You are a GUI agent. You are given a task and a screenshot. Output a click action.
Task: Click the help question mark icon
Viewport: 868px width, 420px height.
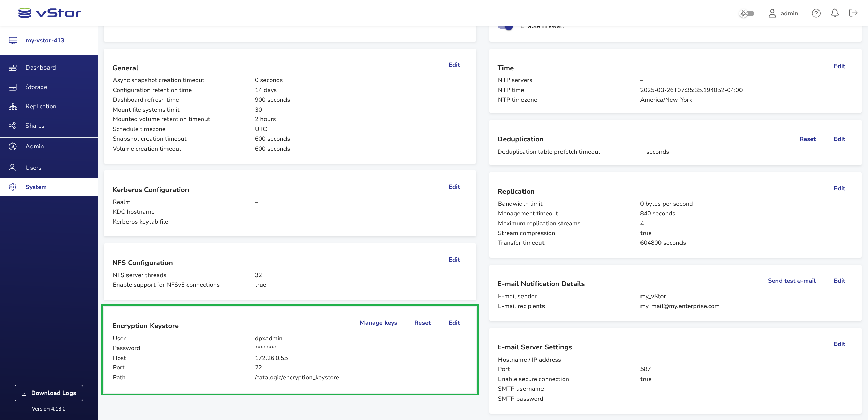coord(816,13)
